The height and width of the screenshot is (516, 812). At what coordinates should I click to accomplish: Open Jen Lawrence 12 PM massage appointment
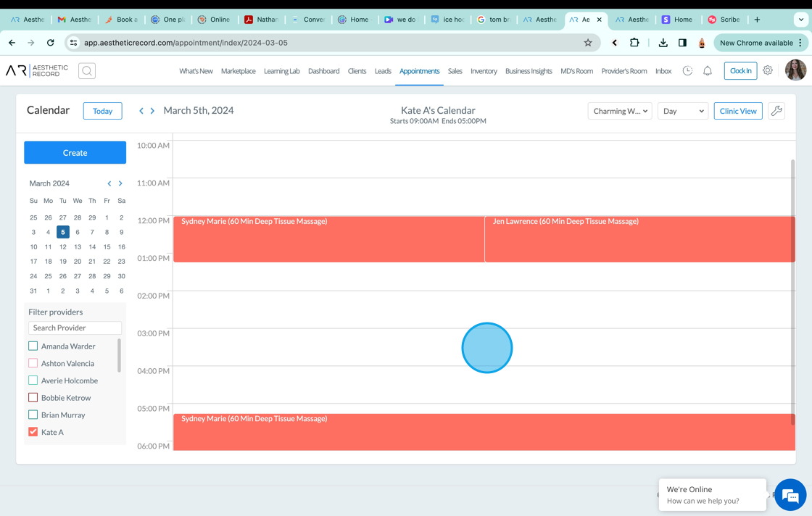639,239
